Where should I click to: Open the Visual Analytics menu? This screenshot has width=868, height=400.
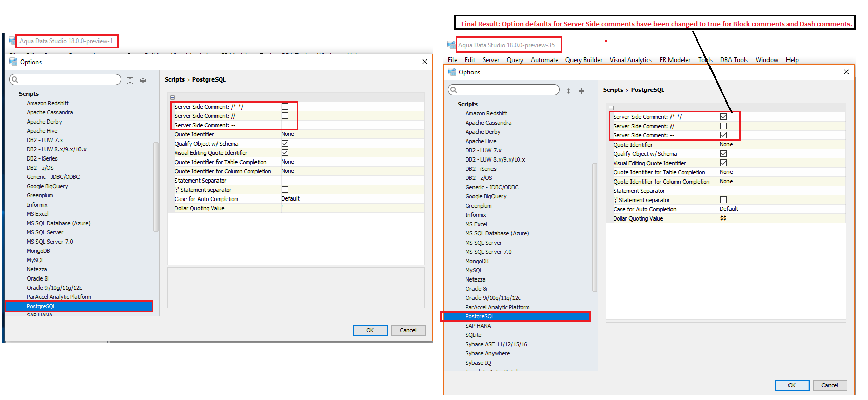pos(631,60)
